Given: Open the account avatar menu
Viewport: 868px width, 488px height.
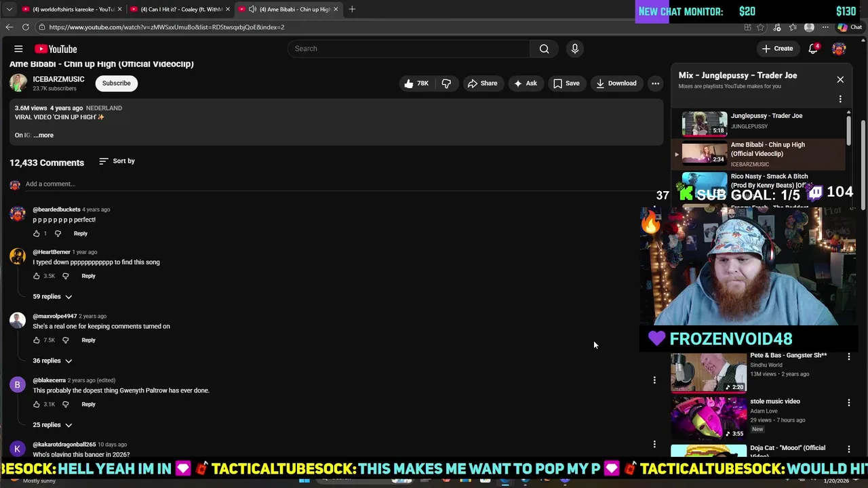Looking at the screenshot, I should coord(839,49).
